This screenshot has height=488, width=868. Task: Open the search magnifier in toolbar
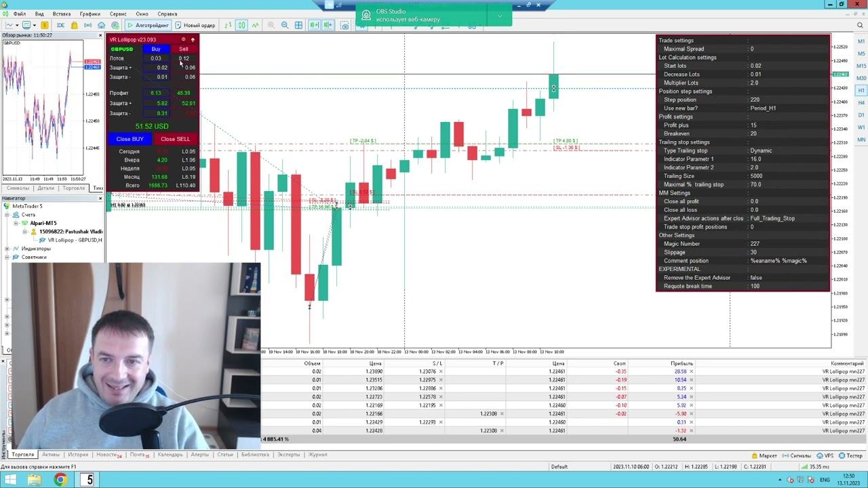pos(860,25)
